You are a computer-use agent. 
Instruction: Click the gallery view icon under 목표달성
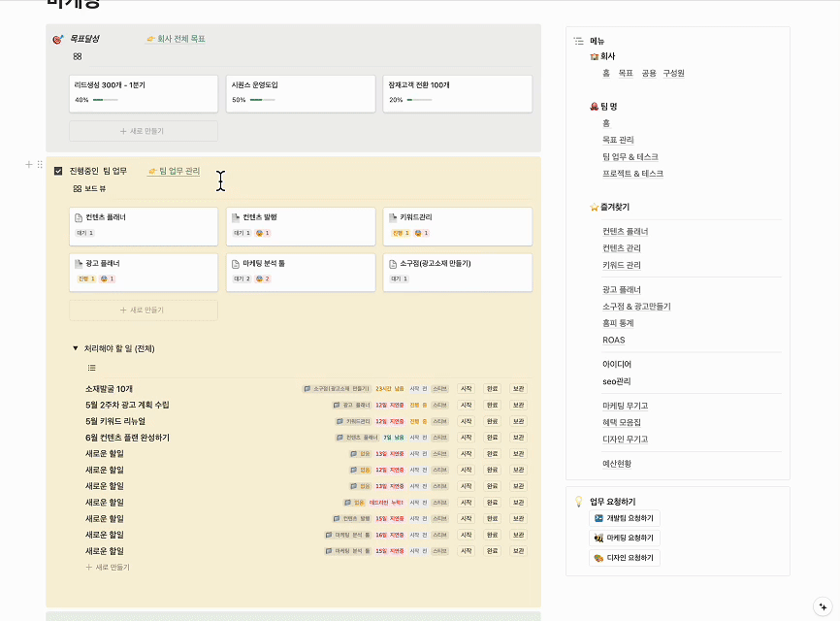point(78,56)
